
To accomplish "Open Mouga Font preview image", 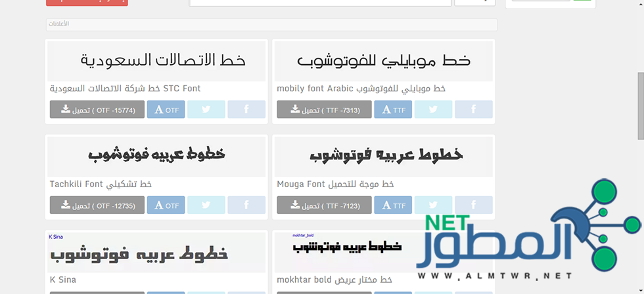I will pyautogui.click(x=384, y=157).
